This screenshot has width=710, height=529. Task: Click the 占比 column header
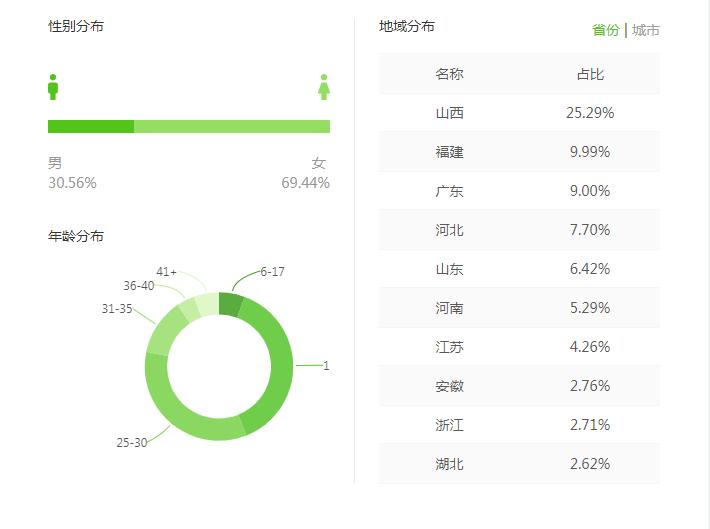click(x=590, y=74)
